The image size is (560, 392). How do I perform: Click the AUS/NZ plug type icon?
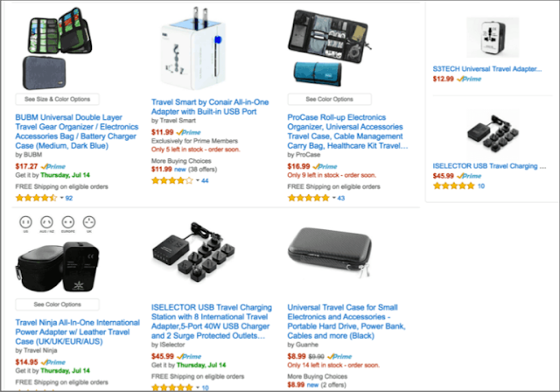(x=46, y=222)
